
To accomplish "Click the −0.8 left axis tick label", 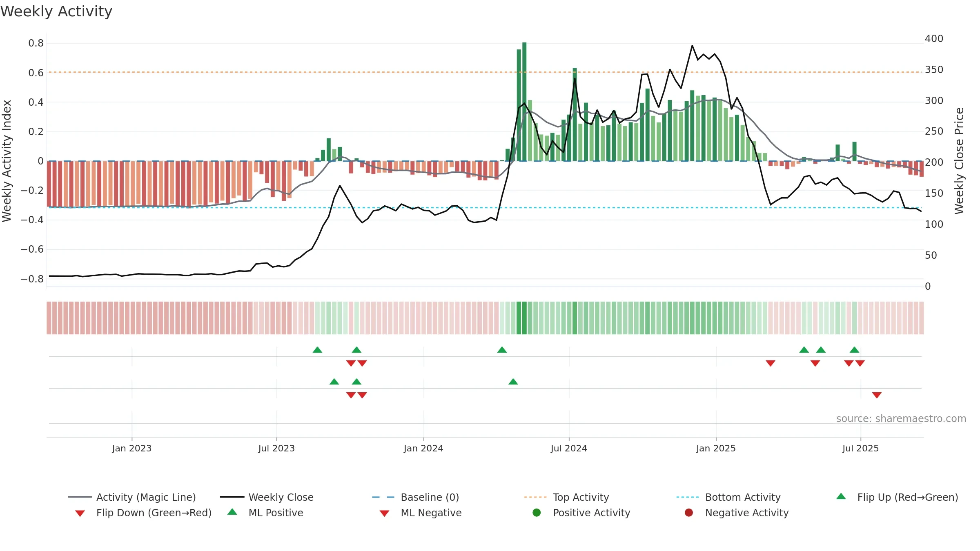I will [x=32, y=279].
